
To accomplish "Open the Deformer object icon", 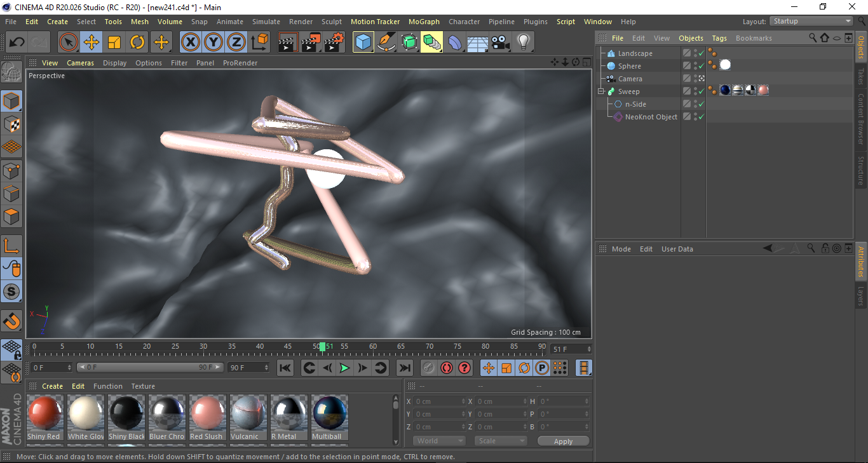I will click(x=455, y=43).
